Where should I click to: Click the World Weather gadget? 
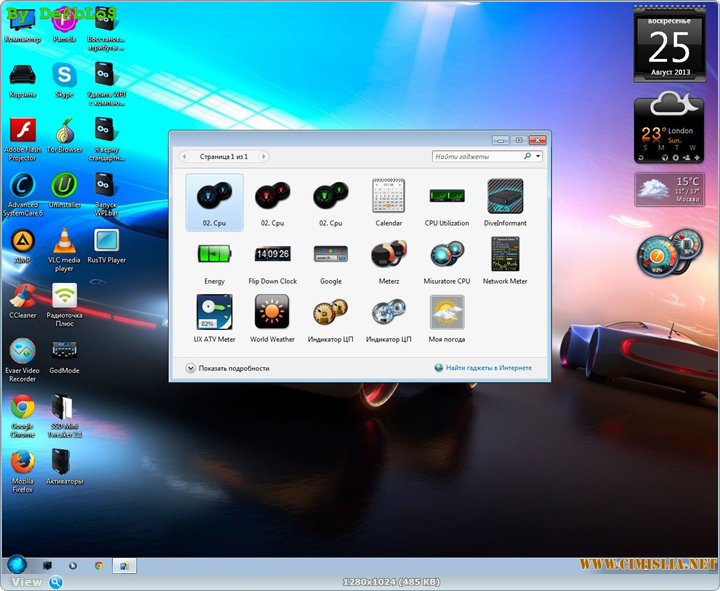click(272, 312)
